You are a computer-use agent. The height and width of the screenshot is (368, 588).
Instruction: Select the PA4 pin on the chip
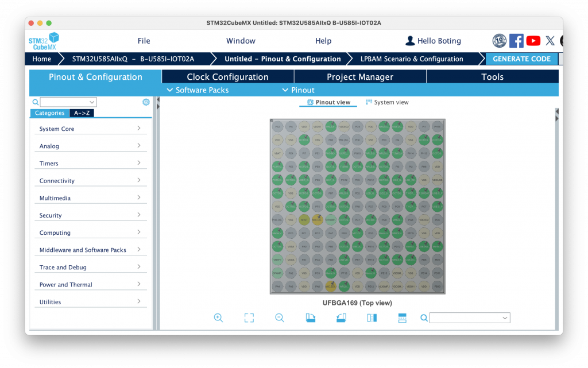(x=277, y=286)
